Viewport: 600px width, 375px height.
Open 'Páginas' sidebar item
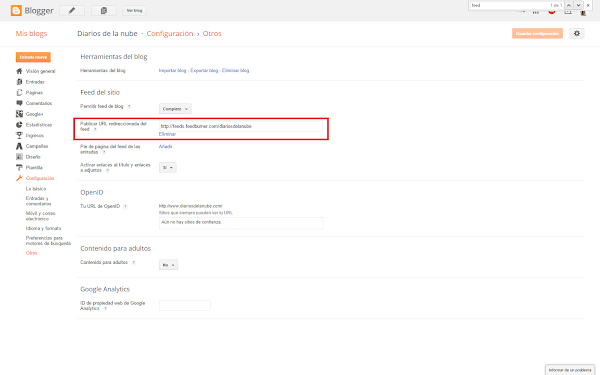(34, 93)
